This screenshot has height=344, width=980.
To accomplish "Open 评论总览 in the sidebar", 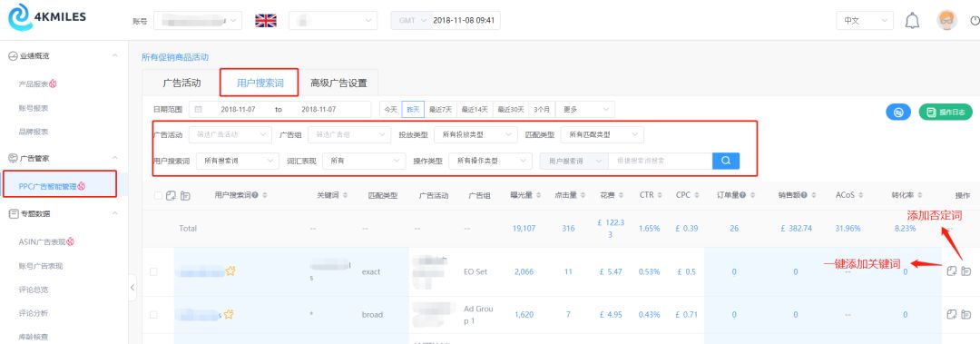I will coord(34,290).
